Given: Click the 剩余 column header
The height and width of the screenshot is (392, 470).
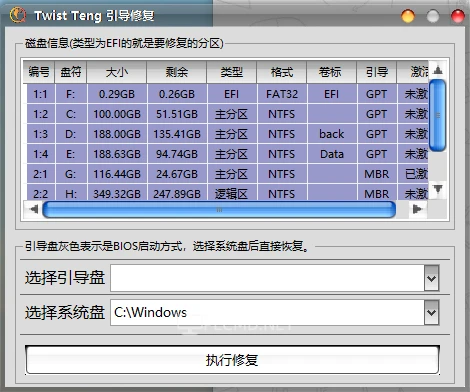Looking at the screenshot, I should [177, 72].
